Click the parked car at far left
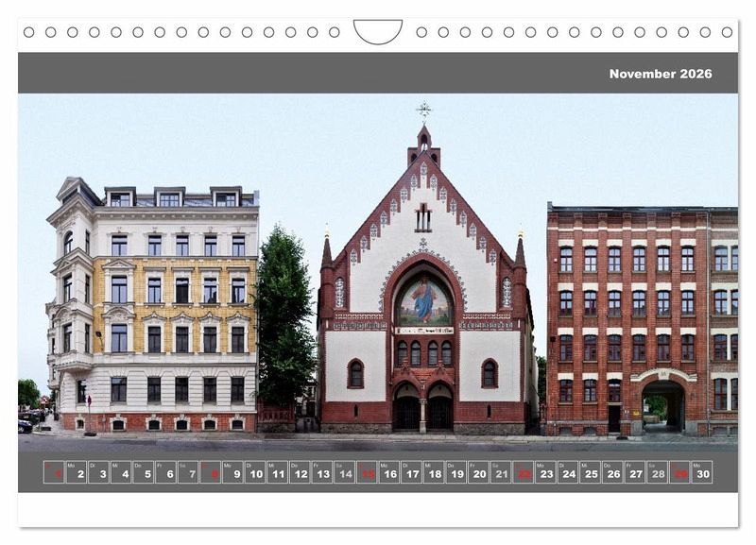 point(24,426)
